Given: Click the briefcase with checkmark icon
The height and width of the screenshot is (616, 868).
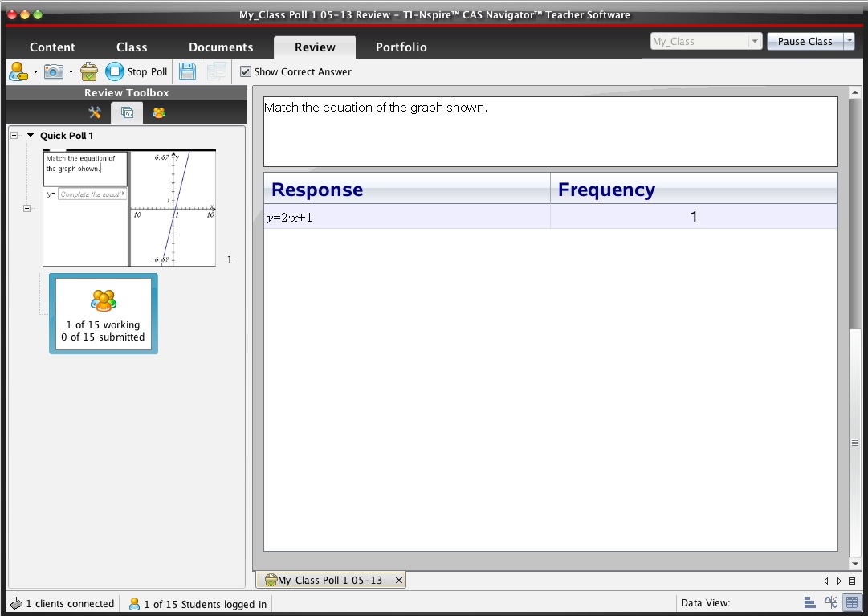Looking at the screenshot, I should [x=89, y=71].
